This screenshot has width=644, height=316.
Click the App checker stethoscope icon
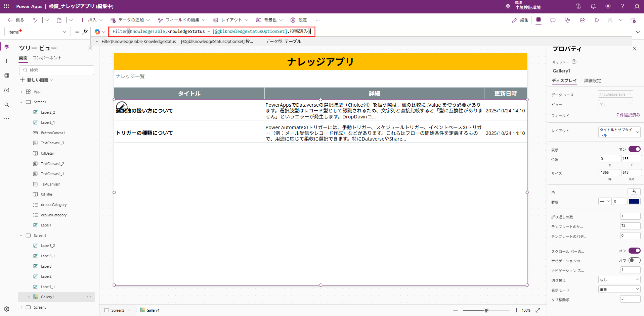click(x=567, y=20)
